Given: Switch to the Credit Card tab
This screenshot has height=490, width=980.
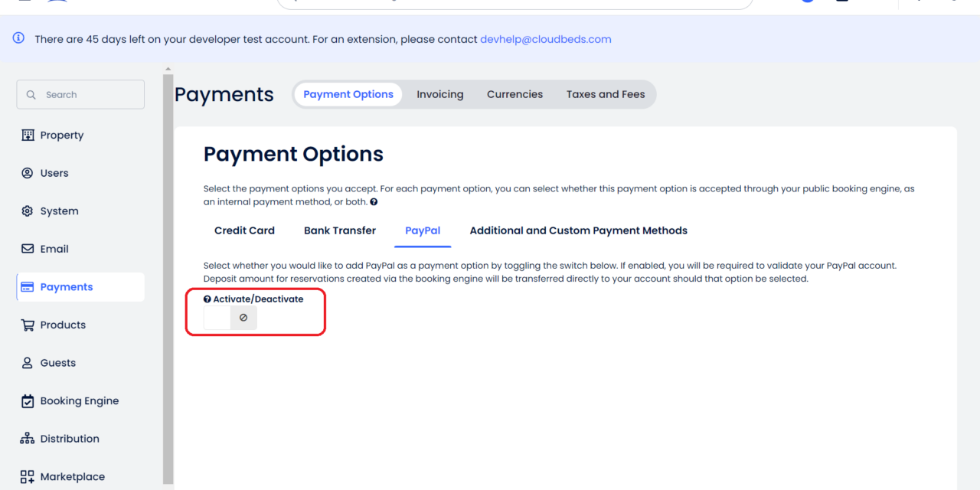Looking at the screenshot, I should [x=244, y=230].
